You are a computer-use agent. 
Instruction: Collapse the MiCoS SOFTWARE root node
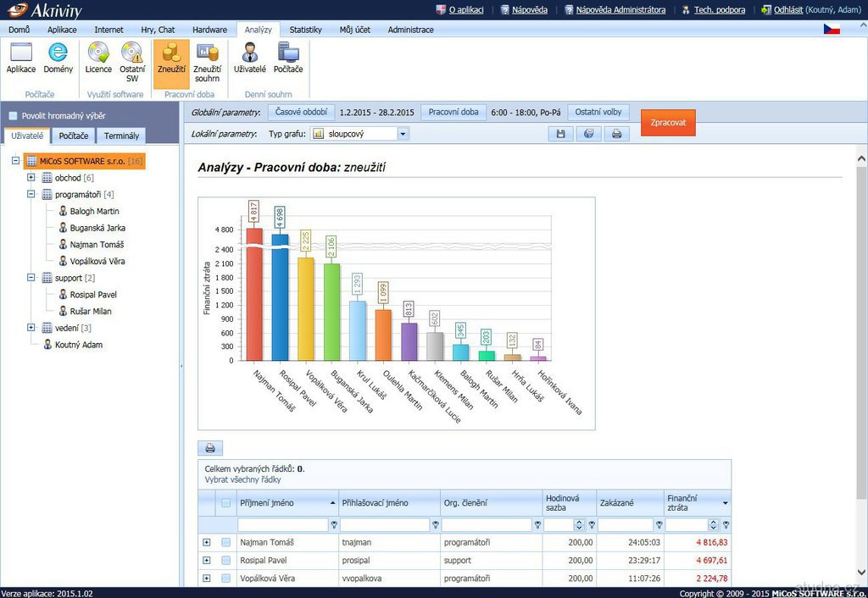tap(15, 161)
